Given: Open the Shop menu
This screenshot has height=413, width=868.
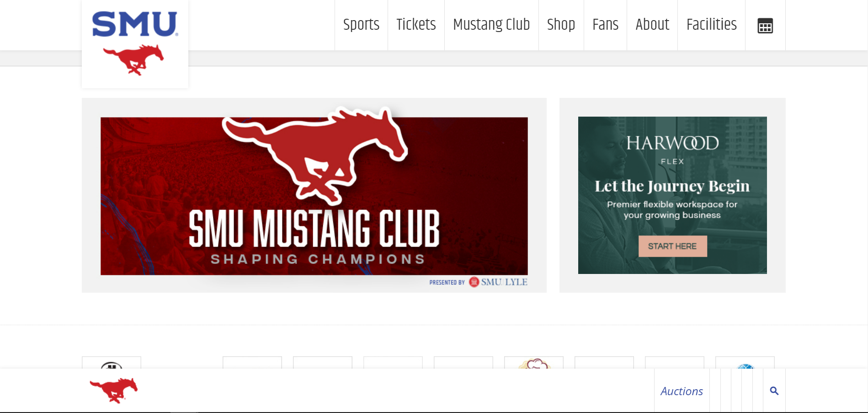Looking at the screenshot, I should point(561,25).
